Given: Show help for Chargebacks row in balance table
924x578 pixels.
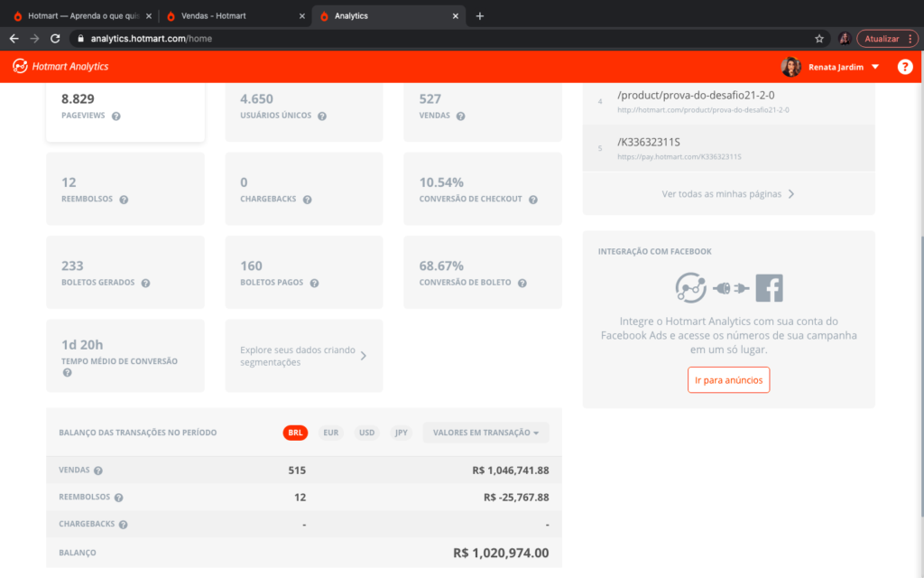Looking at the screenshot, I should pos(123,525).
